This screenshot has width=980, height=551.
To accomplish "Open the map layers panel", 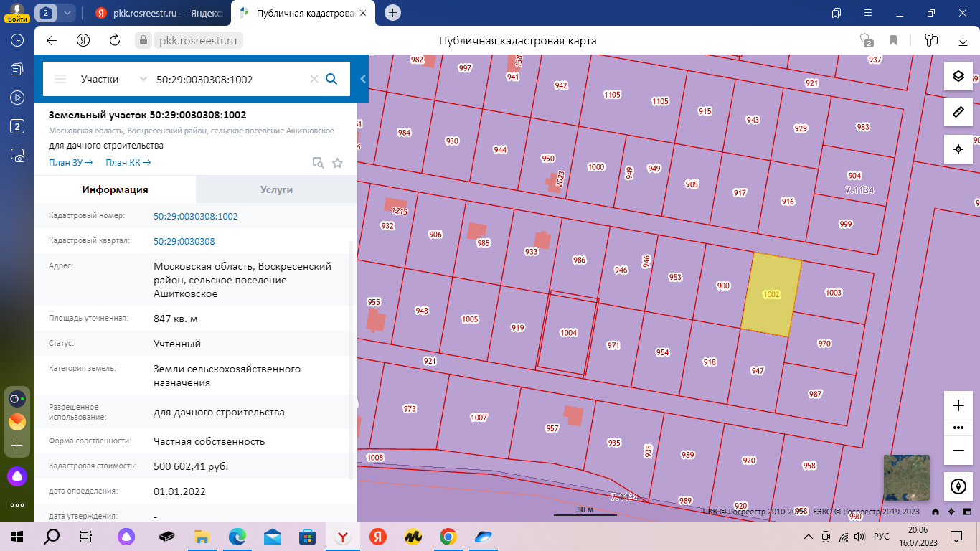I will pos(958,76).
